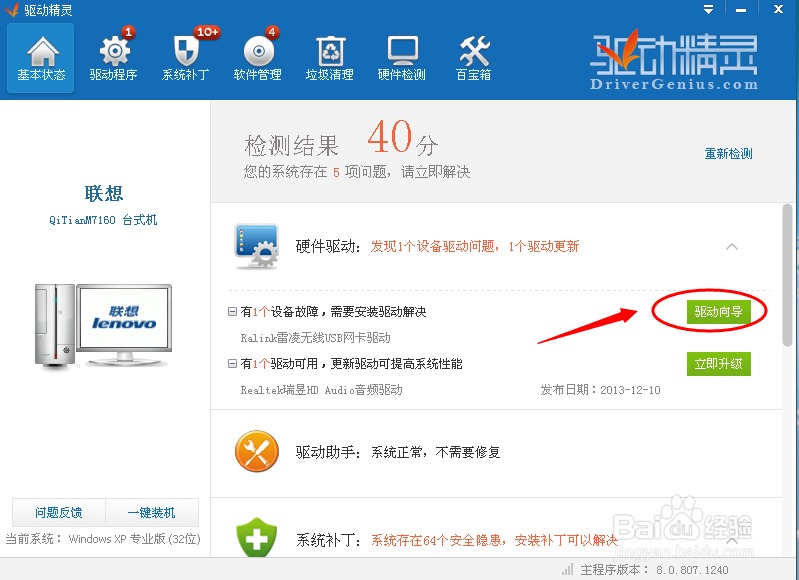Open the title bar dropdown menu arrow
This screenshot has width=799, height=580.
click(x=708, y=9)
